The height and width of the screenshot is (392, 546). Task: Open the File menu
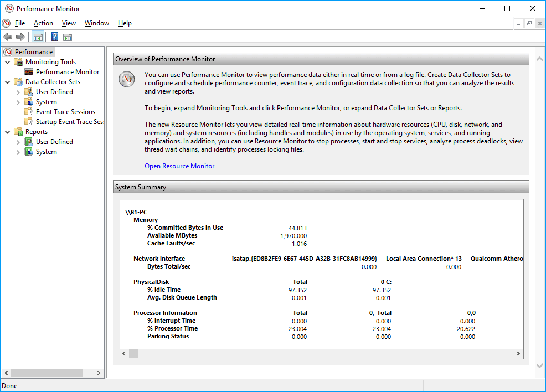point(20,23)
